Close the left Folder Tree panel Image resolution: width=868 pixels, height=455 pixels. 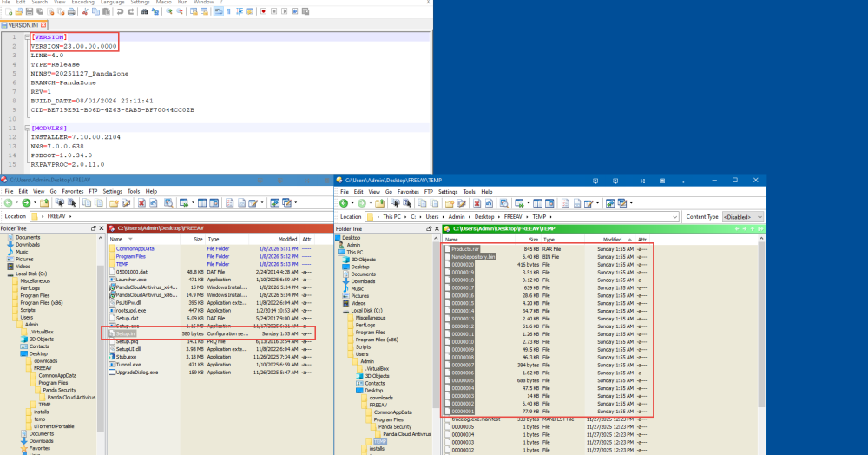pyautogui.click(x=102, y=228)
